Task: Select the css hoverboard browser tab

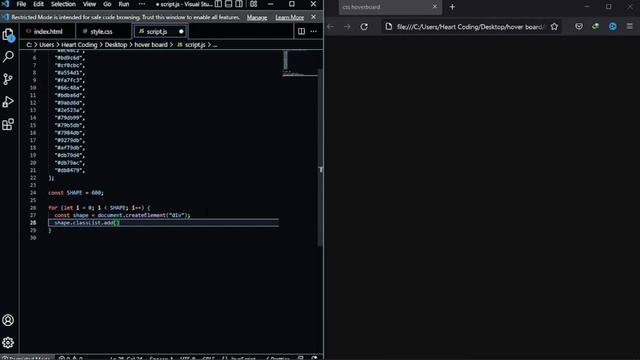Action: coord(390,7)
